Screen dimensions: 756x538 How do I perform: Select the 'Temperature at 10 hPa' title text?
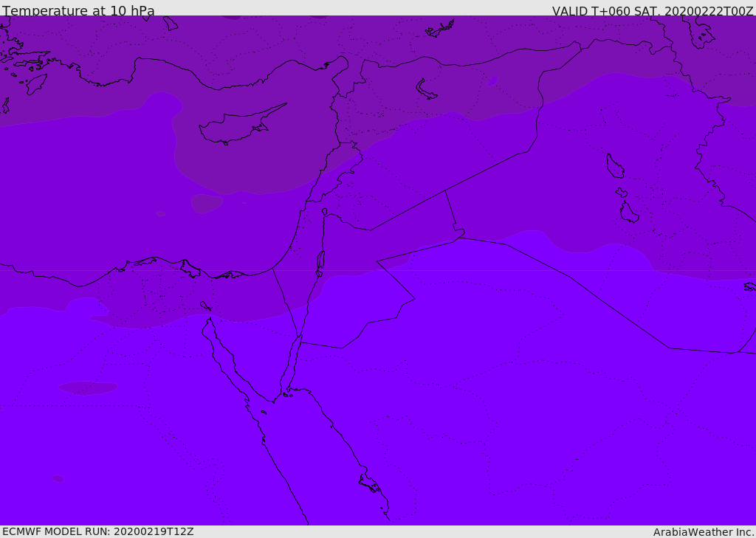pyautogui.click(x=78, y=10)
